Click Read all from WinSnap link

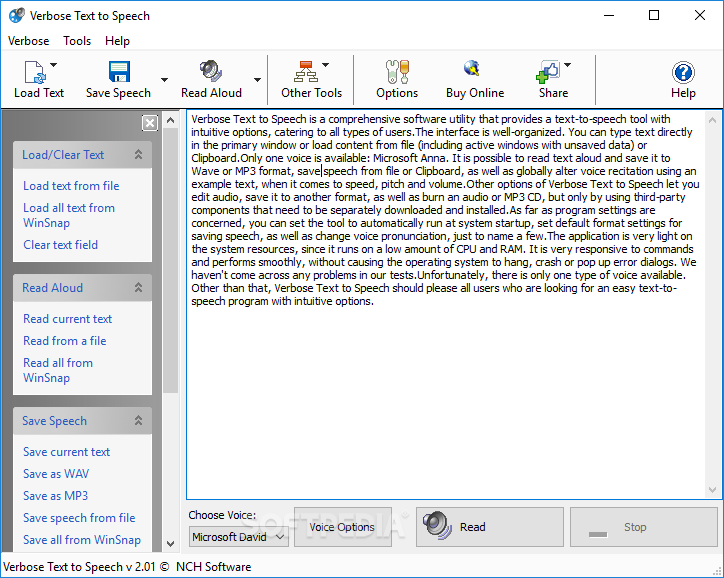tap(58, 370)
